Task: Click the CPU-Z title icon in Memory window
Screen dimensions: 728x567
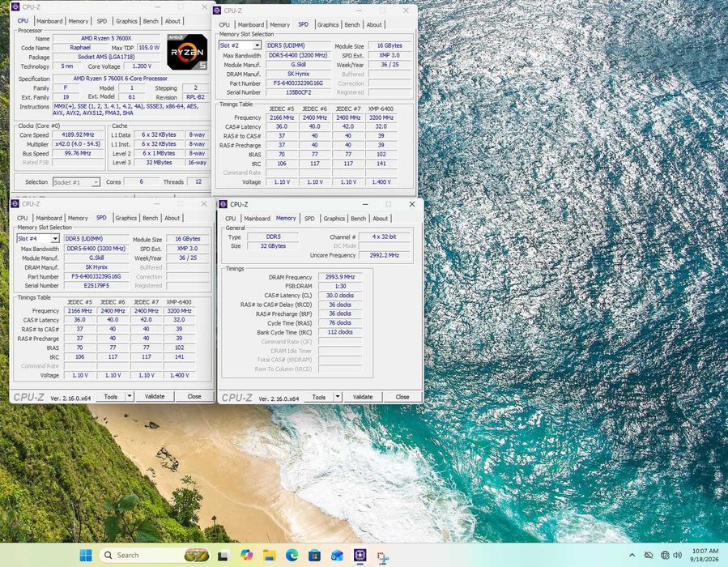Action: click(x=223, y=204)
